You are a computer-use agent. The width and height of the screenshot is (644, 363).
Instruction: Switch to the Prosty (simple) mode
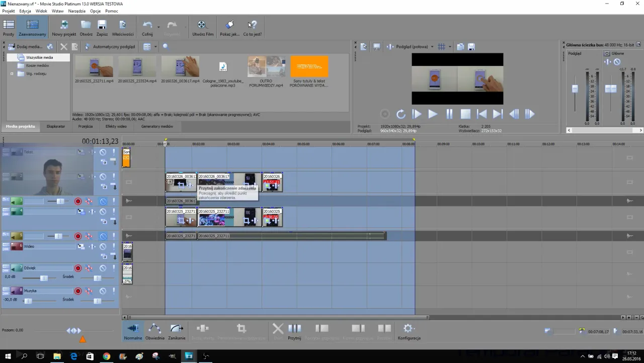click(9, 28)
